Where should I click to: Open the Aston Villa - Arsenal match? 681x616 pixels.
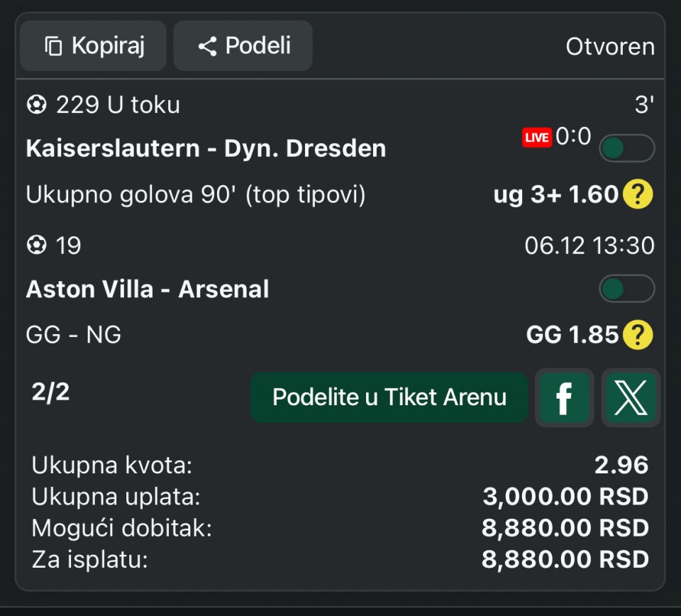[x=148, y=290]
